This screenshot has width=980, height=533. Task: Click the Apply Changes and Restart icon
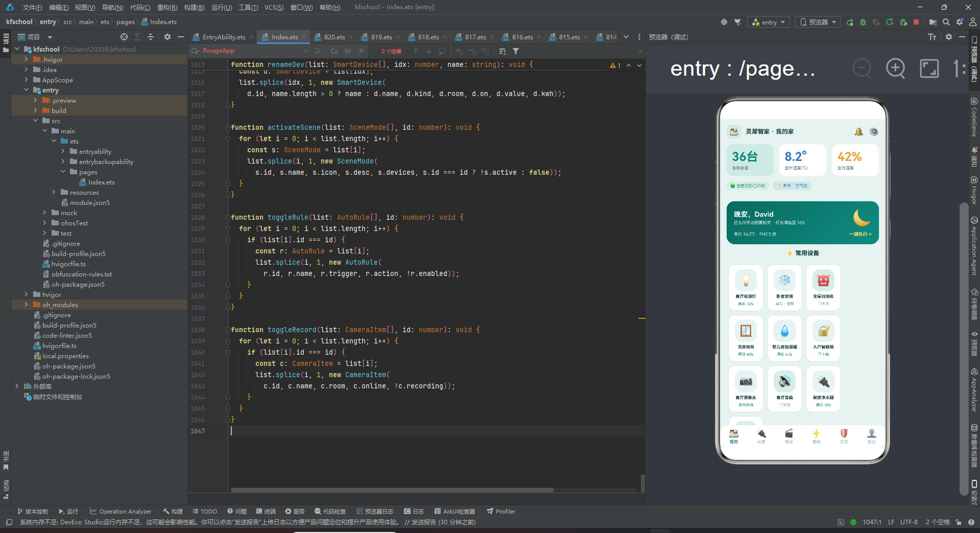[x=890, y=22]
